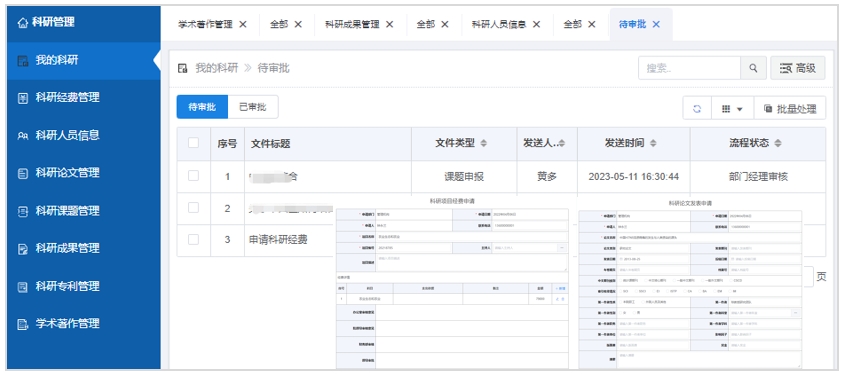Click the 我的科研 breadcrumb link
The image size is (844, 374).
coord(216,68)
